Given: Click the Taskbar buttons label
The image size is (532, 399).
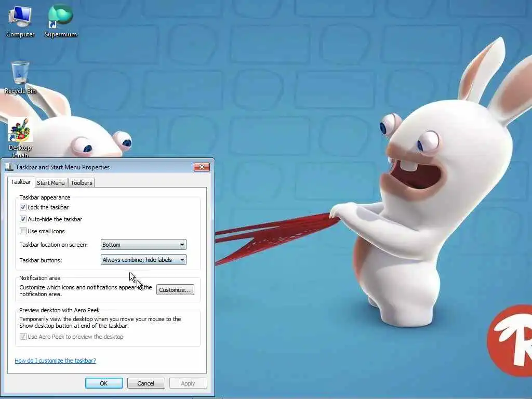Looking at the screenshot, I should click(x=41, y=260).
